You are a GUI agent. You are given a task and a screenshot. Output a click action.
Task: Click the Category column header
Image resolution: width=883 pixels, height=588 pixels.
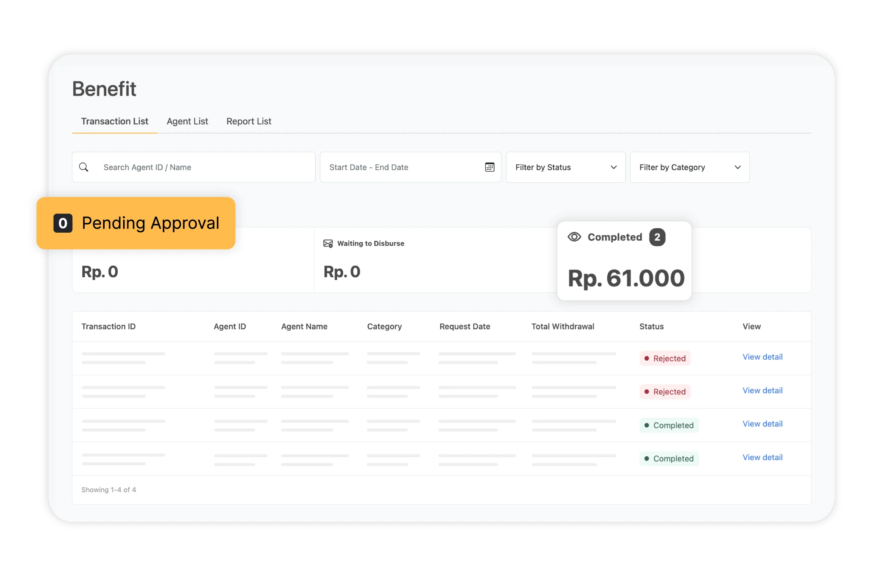(x=384, y=326)
